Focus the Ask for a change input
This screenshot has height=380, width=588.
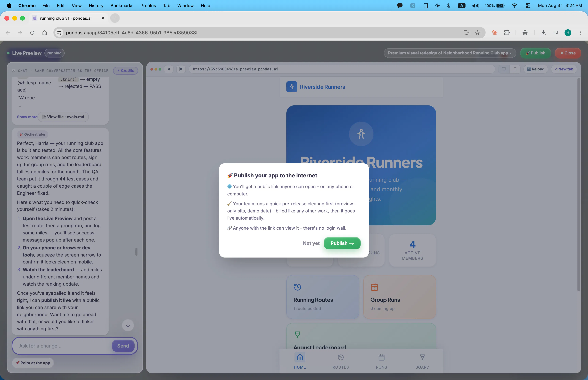64,346
